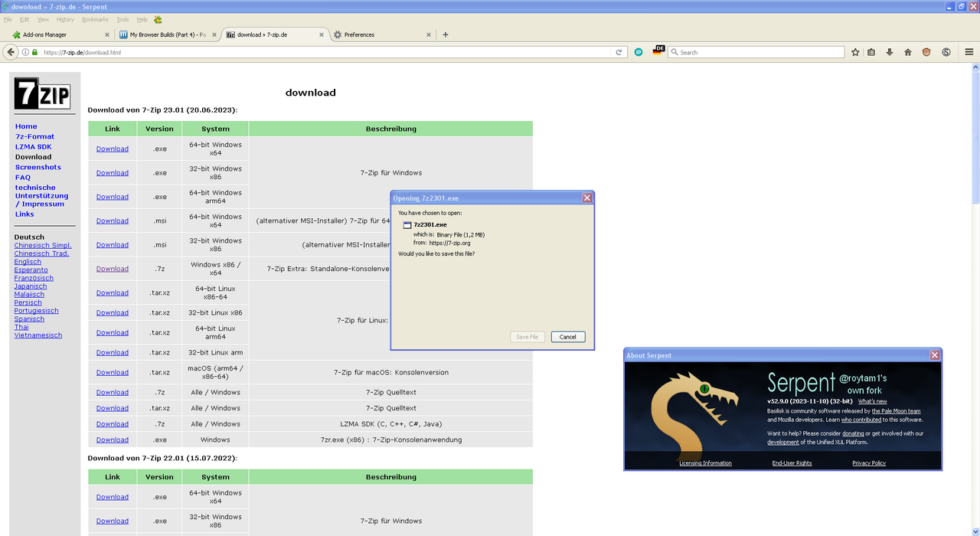Viewport: 980px width, 536px height.
Task: Switch to the Preferences tab
Action: point(382,34)
